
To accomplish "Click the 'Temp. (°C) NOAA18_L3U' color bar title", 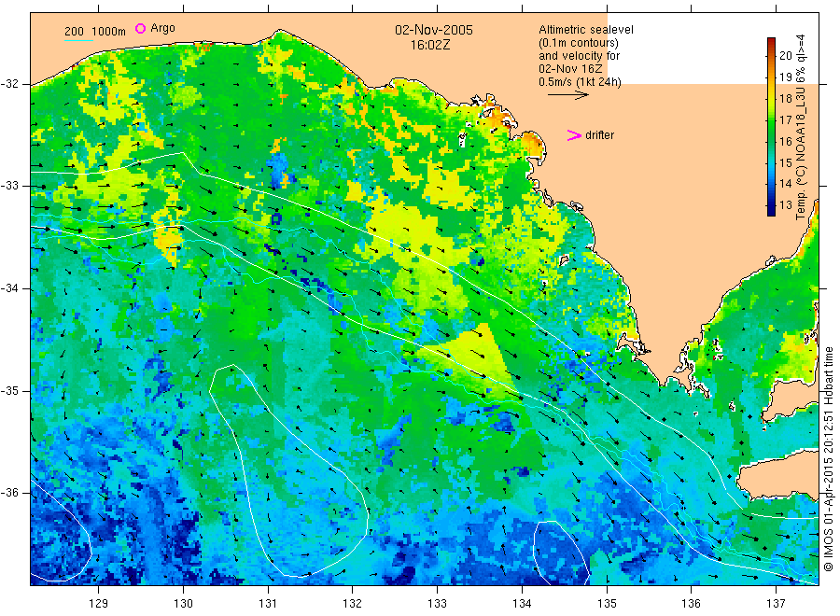I will (801, 153).
